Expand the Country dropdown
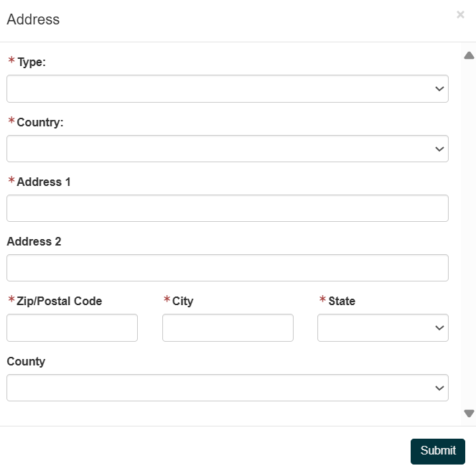 click(227, 149)
